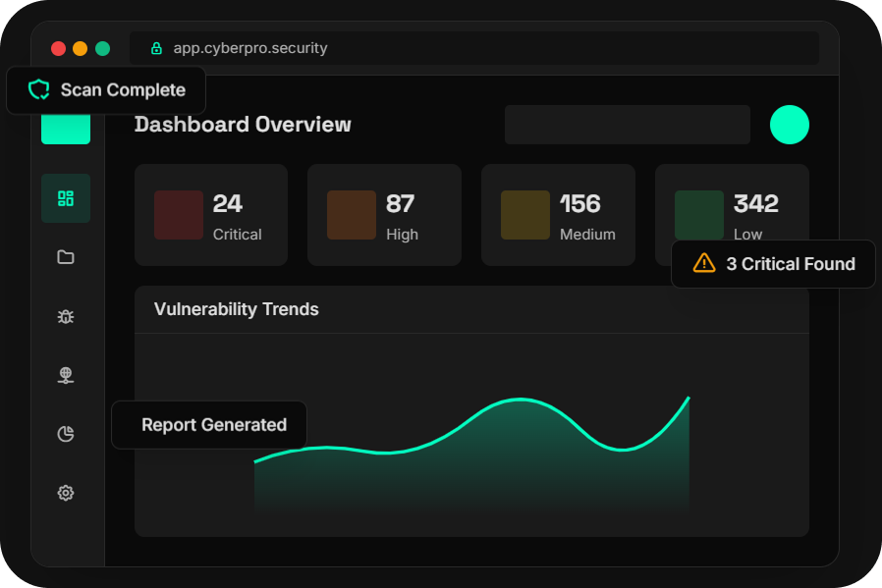Select the red Critical color swatch

[x=179, y=215]
